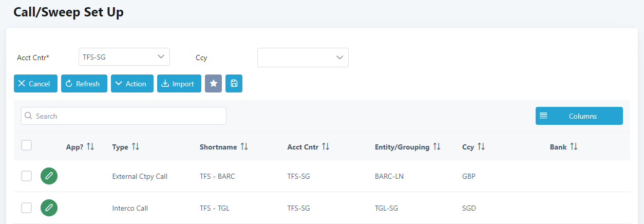Expand the Ccy dropdown filter
The image size is (644, 224).
click(302, 58)
